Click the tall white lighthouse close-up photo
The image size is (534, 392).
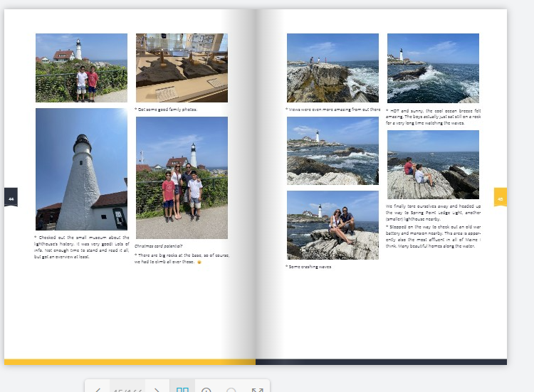click(81, 169)
